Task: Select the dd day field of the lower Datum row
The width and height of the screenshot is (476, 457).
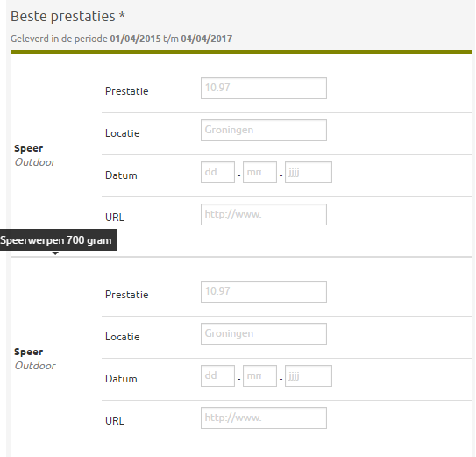Action: (x=217, y=376)
